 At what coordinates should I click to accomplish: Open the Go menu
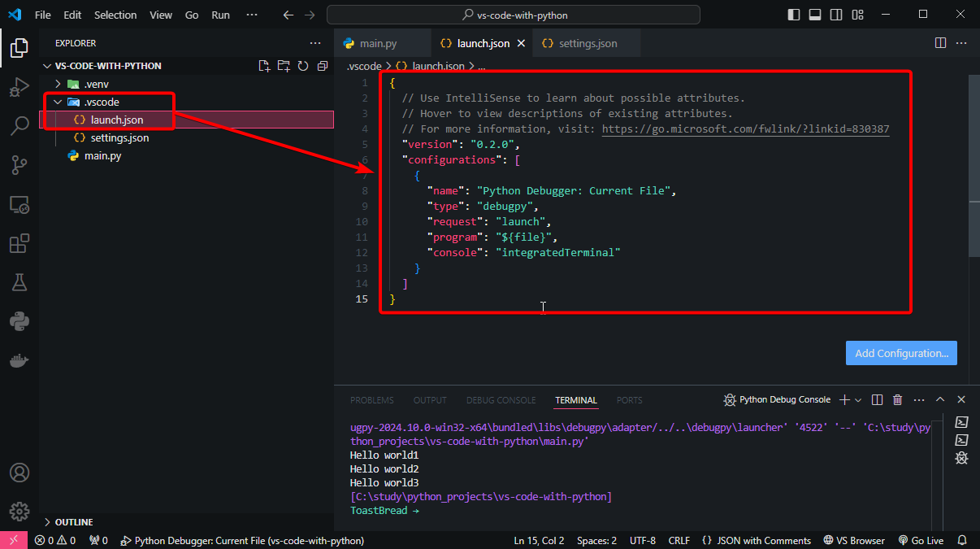(x=192, y=15)
